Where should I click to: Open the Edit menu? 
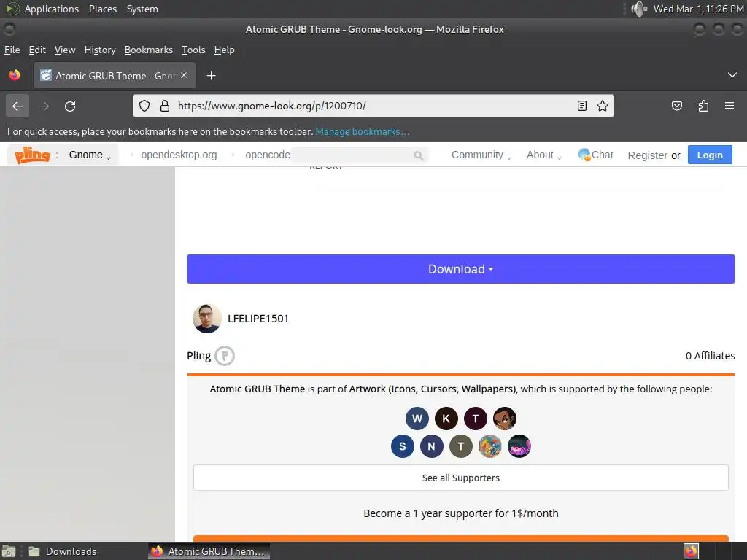click(x=37, y=50)
